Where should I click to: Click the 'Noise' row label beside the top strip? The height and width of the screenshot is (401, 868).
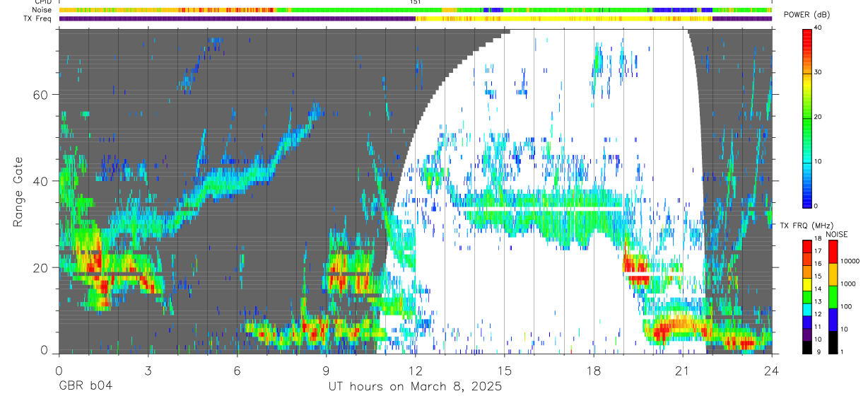coord(42,10)
